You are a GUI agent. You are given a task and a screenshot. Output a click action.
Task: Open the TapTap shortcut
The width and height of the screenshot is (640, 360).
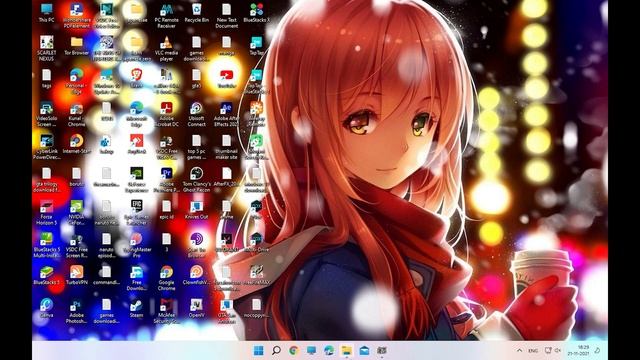point(256,45)
